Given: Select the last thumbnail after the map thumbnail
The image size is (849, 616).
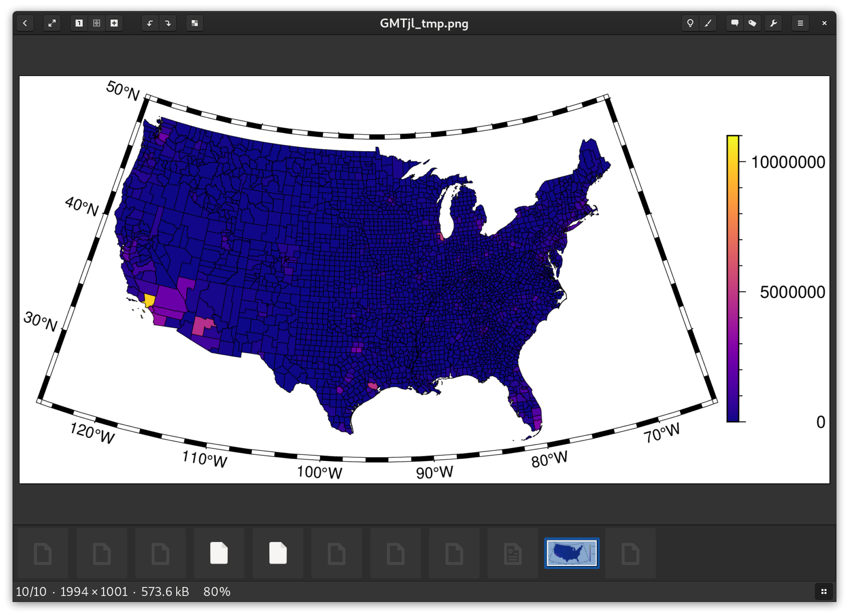Looking at the screenshot, I should 631,553.
